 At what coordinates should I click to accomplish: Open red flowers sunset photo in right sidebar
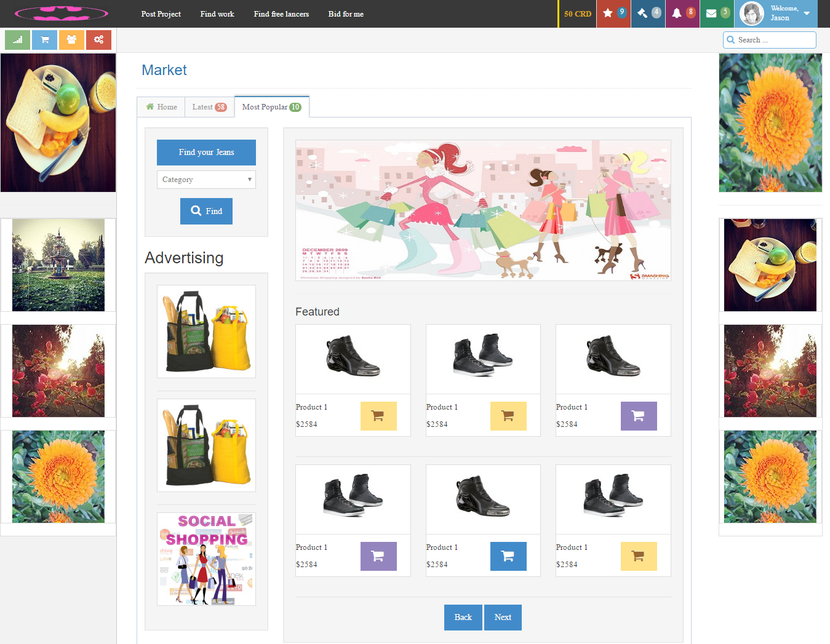pos(770,371)
